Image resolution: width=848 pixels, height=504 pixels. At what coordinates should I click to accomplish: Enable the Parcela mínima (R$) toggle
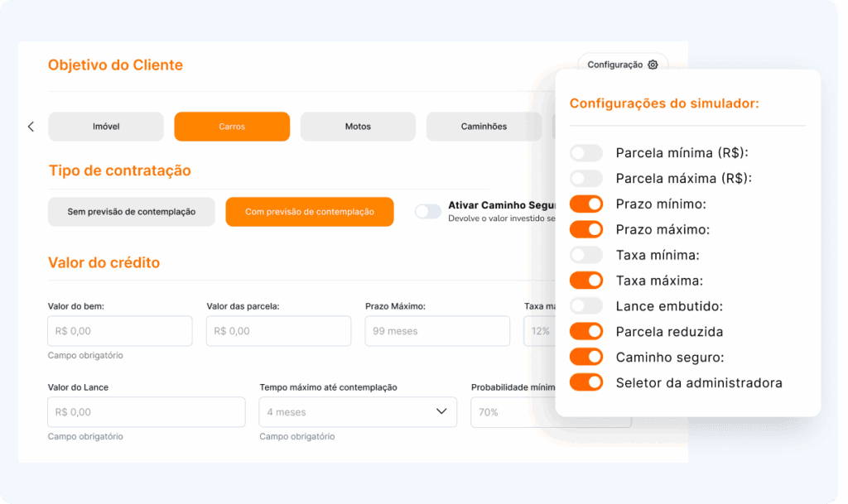586,153
